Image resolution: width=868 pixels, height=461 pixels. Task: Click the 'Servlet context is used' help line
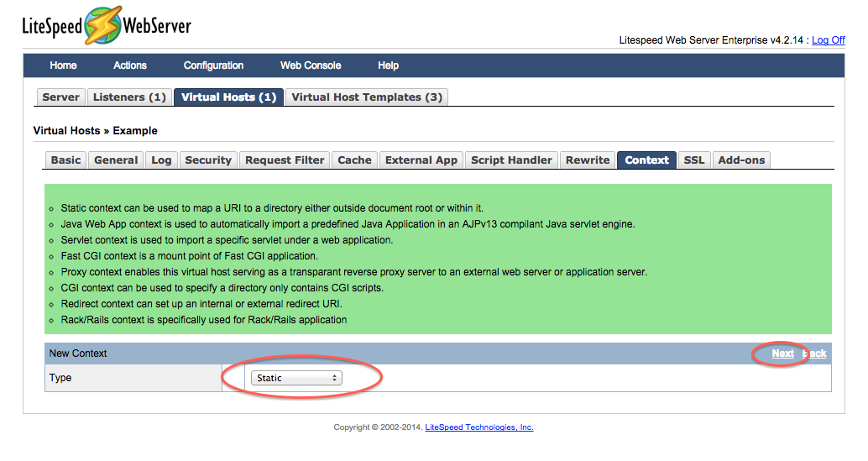pyautogui.click(x=227, y=240)
